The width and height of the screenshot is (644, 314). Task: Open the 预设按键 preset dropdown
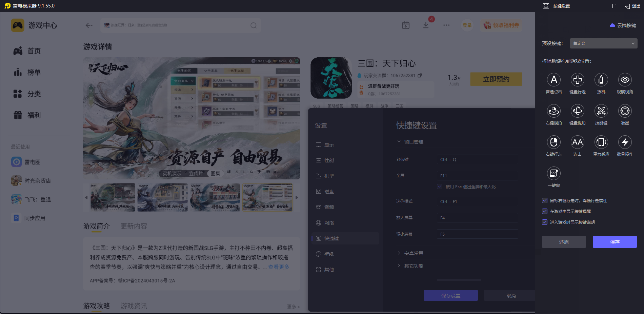pyautogui.click(x=603, y=43)
